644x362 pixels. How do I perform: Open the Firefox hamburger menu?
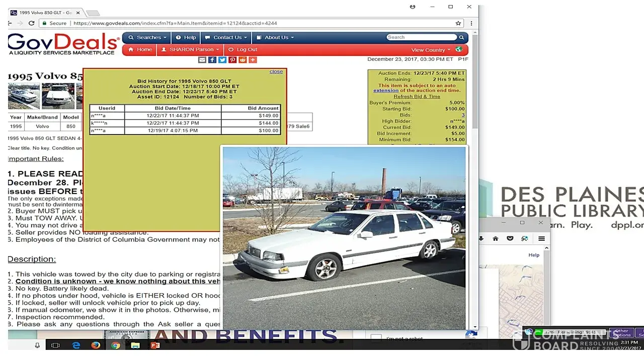541,238
